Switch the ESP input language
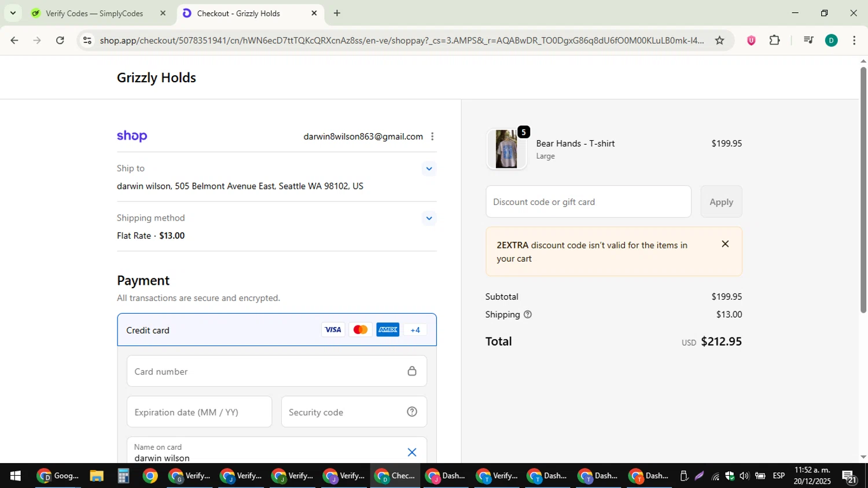 [779, 476]
